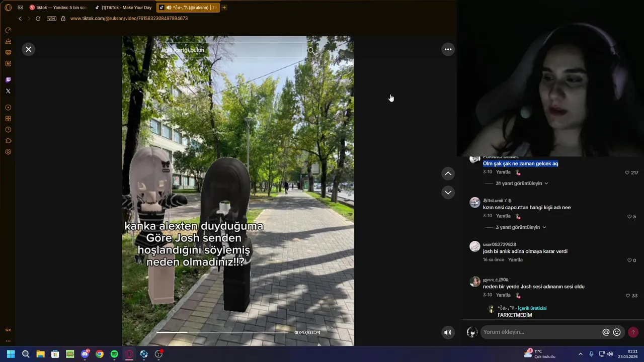
Task: Switch to Yandex tiktok search tab
Action: pos(58,8)
